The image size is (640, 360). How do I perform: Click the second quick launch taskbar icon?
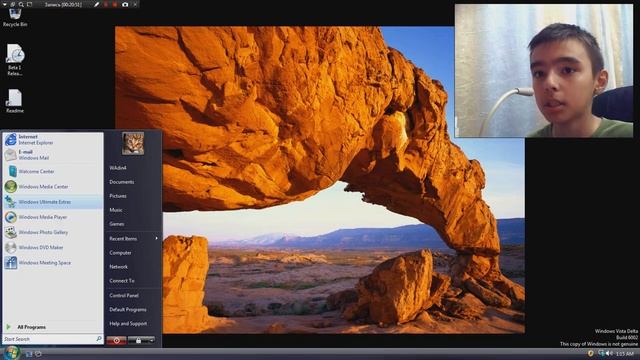coord(38,354)
